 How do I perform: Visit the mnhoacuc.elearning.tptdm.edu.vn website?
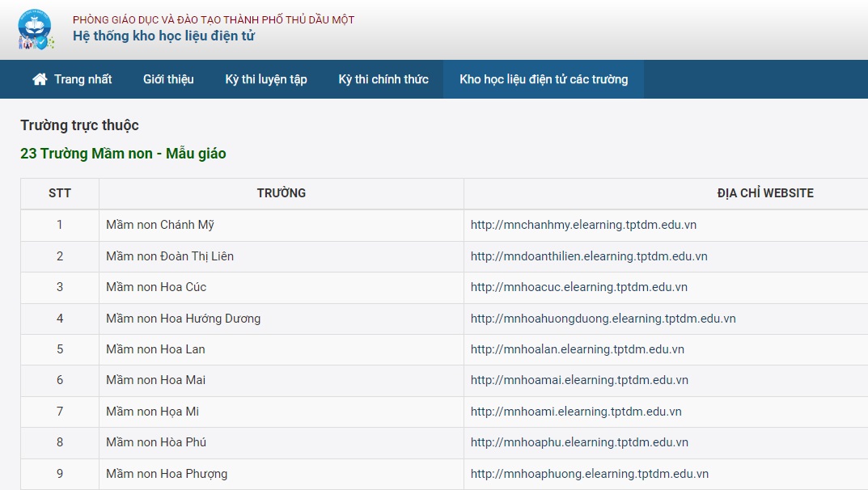point(579,287)
